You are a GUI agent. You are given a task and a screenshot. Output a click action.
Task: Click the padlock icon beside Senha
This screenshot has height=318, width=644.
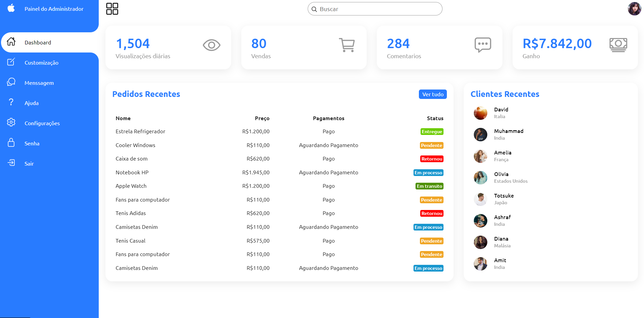tap(11, 143)
